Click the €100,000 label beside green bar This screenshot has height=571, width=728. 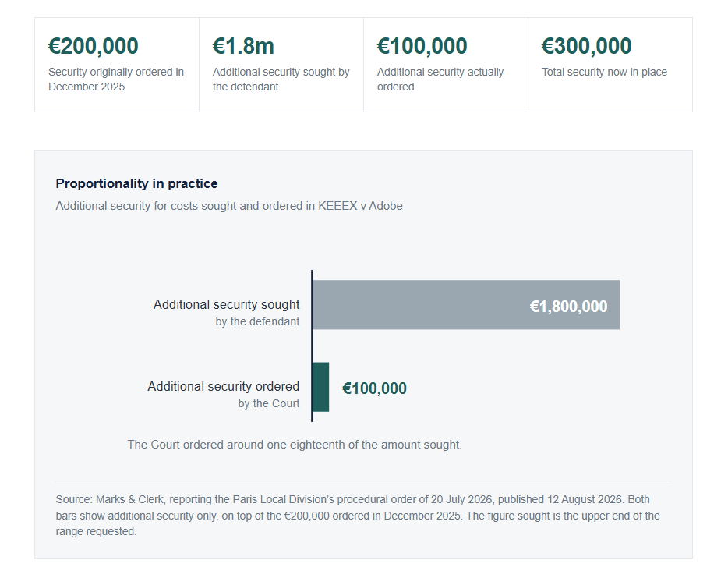pyautogui.click(x=374, y=388)
